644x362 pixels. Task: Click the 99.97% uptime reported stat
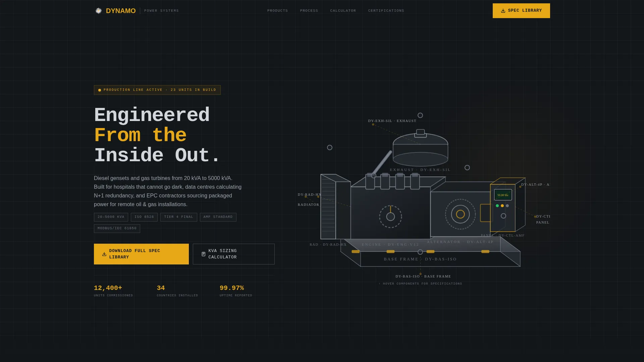(x=236, y=291)
